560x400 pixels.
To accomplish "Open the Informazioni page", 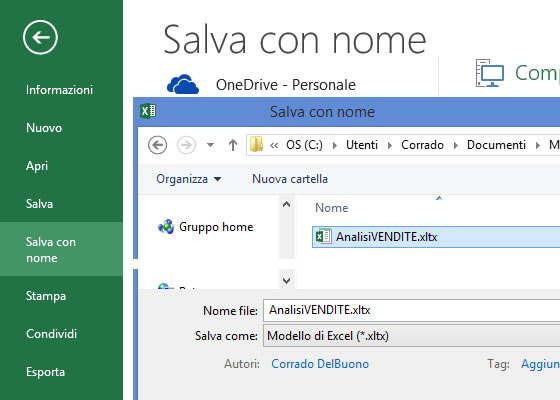I will (x=59, y=90).
